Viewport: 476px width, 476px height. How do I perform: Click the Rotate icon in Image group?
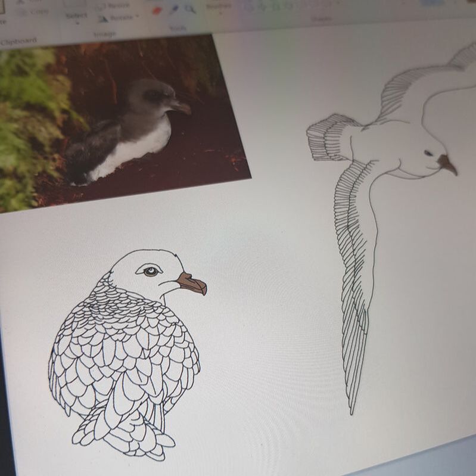coord(102,19)
